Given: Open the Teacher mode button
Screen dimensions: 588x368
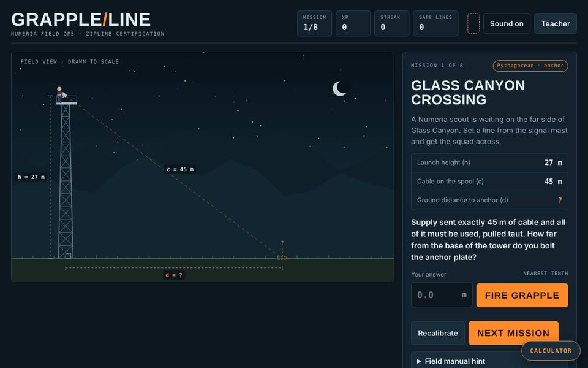Looking at the screenshot, I should (556, 24).
